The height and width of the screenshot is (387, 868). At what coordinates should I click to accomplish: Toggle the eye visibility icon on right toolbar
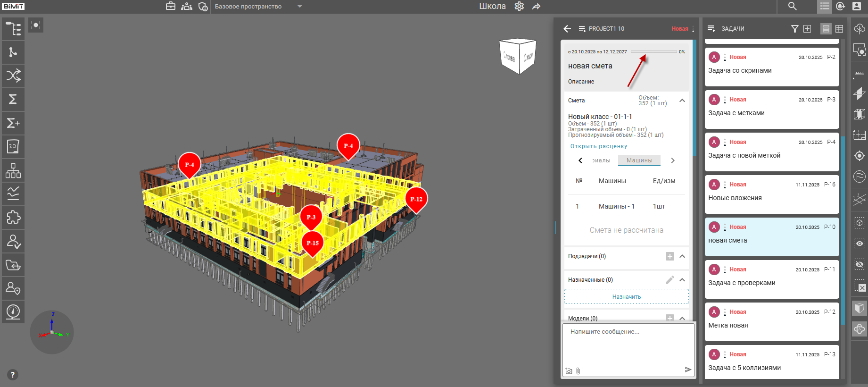860,244
